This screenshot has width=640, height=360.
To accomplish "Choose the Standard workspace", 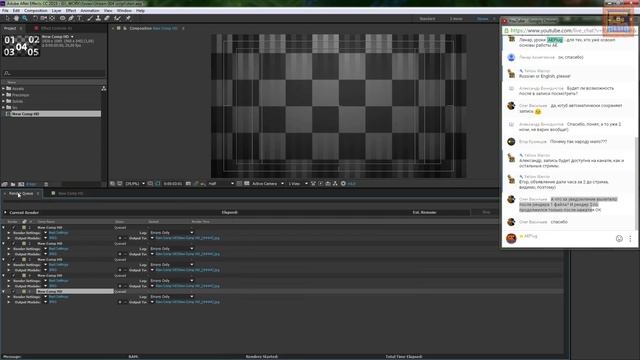I will tap(427, 19).
